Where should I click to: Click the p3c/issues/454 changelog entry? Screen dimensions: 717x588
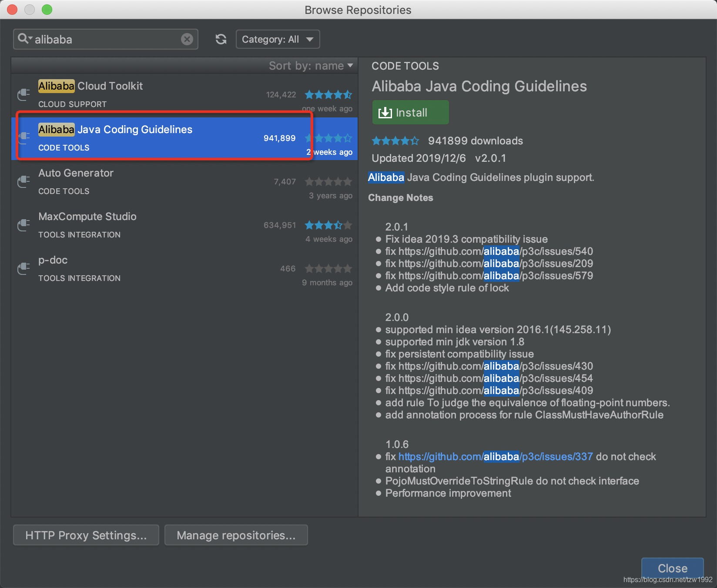pyautogui.click(x=489, y=378)
